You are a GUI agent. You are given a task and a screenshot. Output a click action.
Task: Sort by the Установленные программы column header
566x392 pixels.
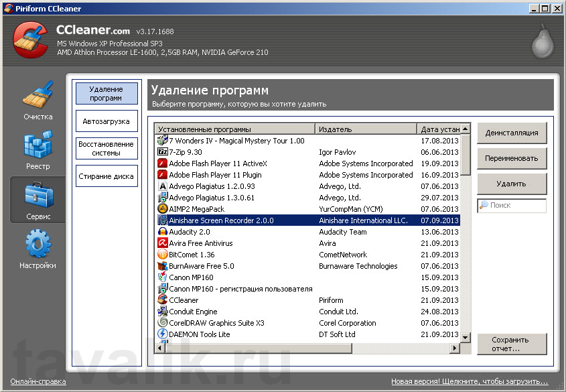235,129
